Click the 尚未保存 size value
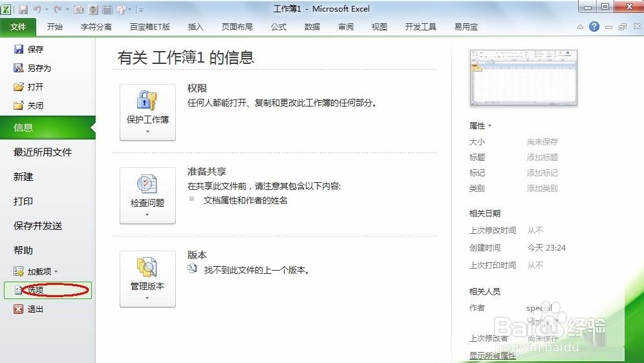This screenshot has height=363, width=644. tap(542, 142)
